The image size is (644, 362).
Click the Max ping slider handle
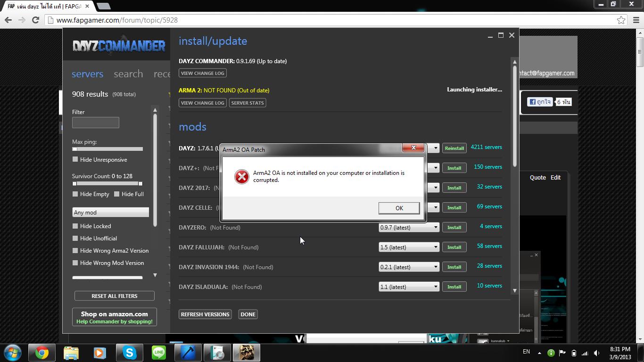74,149
